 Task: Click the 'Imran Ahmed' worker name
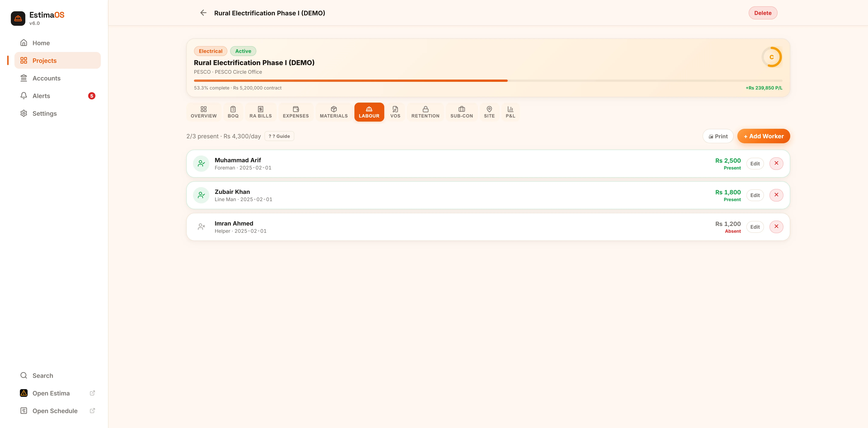234,224
